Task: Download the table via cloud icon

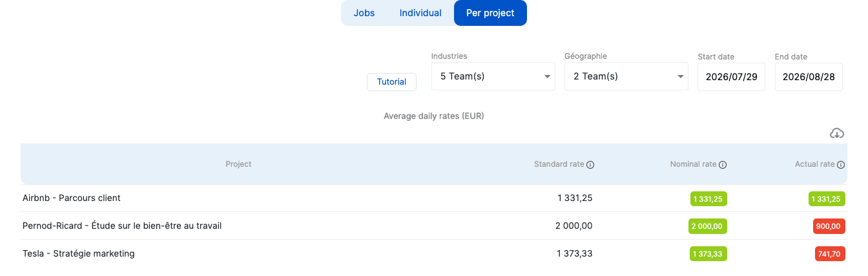Action: [837, 133]
